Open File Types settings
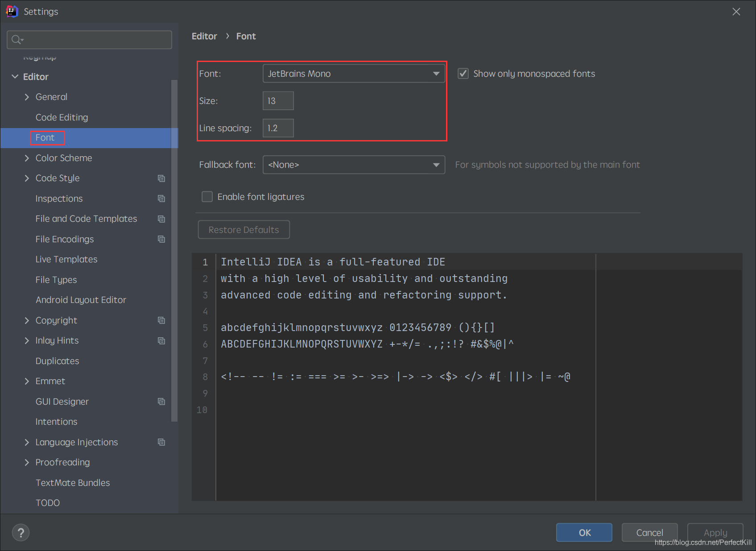Image resolution: width=756 pixels, height=551 pixels. (x=56, y=280)
